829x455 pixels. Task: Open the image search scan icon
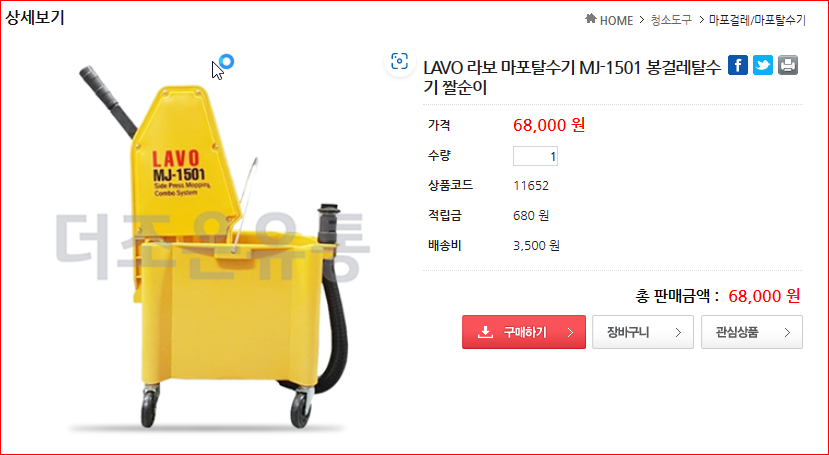399,61
